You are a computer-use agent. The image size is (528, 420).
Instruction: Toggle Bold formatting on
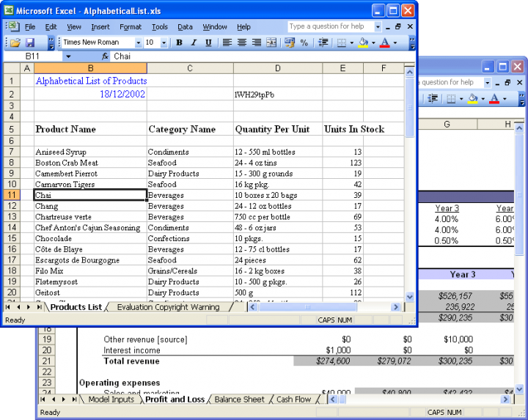click(x=179, y=43)
